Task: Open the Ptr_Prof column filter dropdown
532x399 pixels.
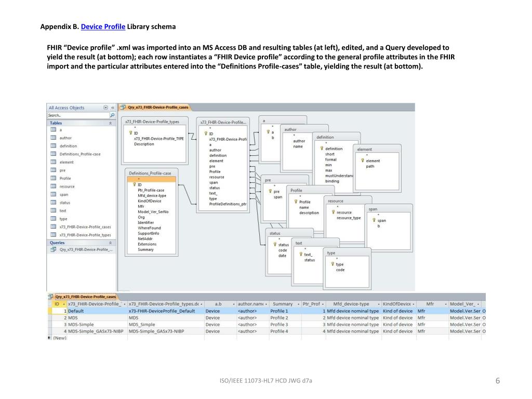Action: (x=323, y=304)
